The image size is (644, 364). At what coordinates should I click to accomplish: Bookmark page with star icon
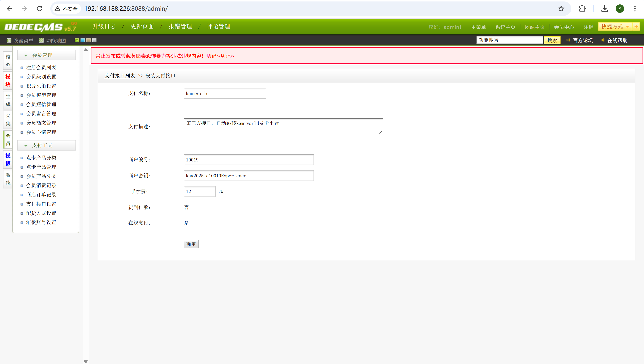(561, 9)
